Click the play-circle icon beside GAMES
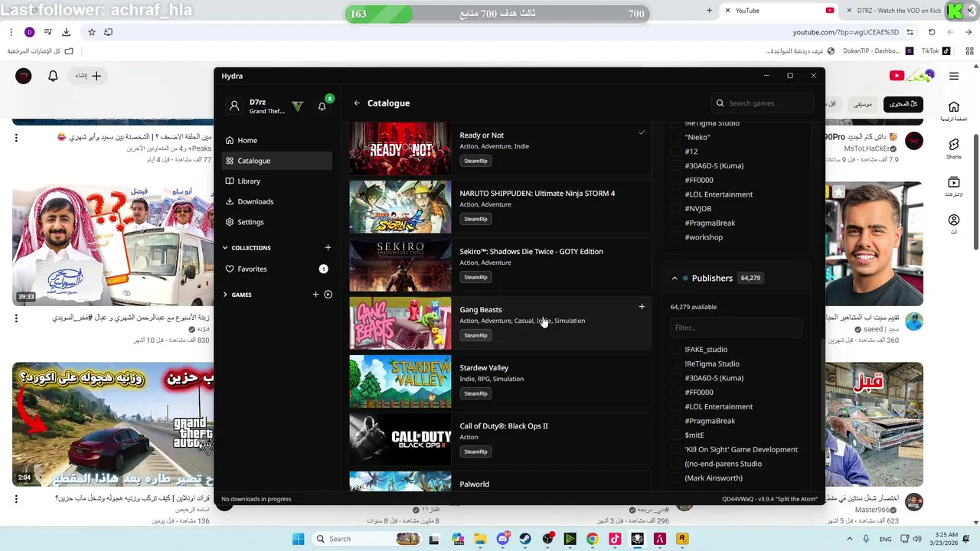 click(328, 294)
